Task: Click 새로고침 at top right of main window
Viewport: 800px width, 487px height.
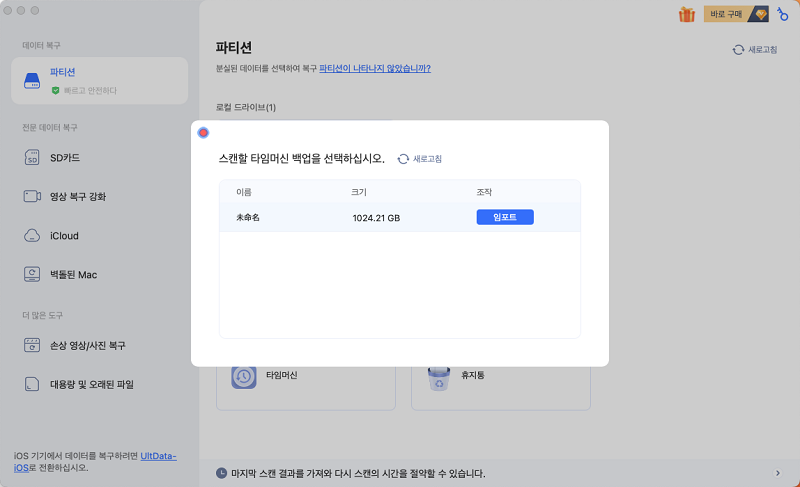Action: click(x=762, y=50)
